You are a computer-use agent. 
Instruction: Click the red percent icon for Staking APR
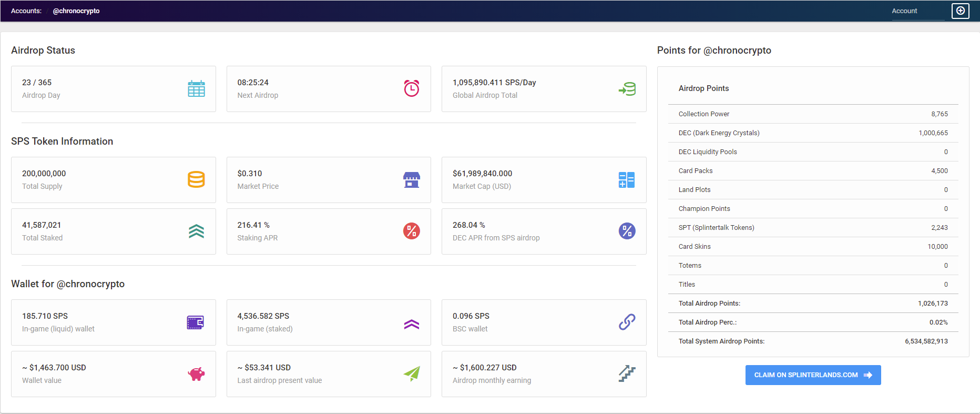click(x=412, y=231)
